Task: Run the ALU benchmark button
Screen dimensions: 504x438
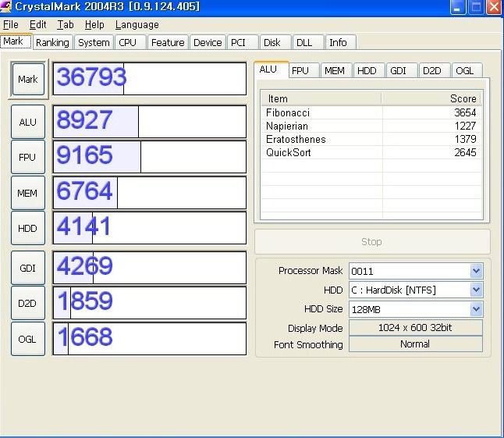Action: (x=28, y=122)
